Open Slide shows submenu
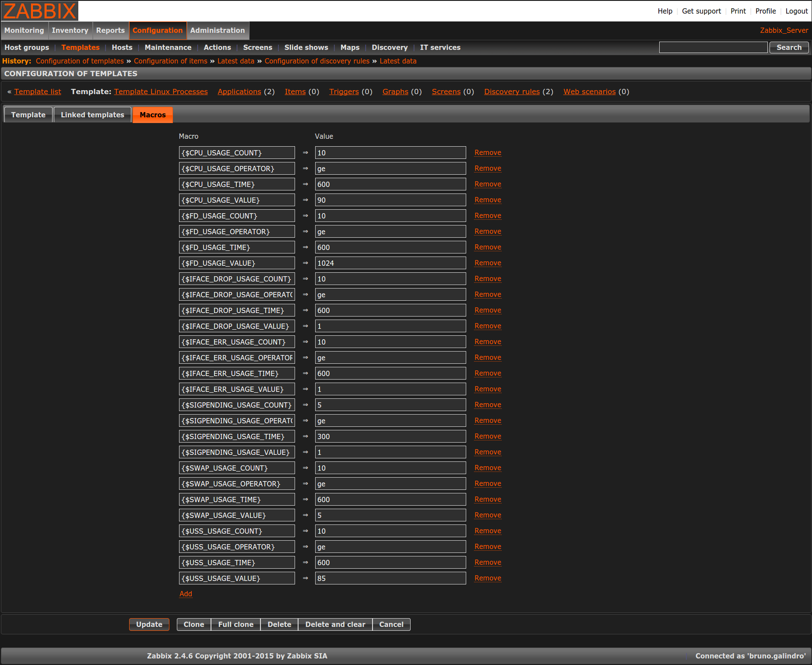The width and height of the screenshot is (812, 665). coord(306,47)
